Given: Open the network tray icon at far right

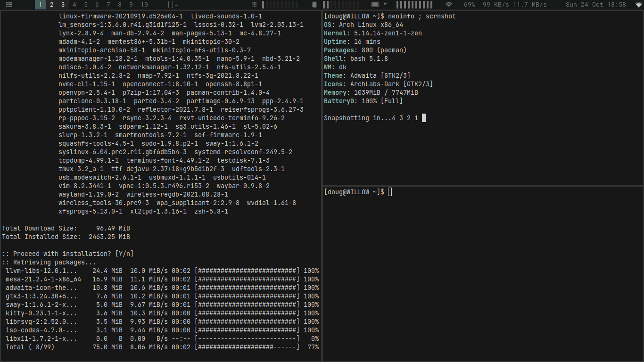Looking at the screenshot, I should 639,5.
